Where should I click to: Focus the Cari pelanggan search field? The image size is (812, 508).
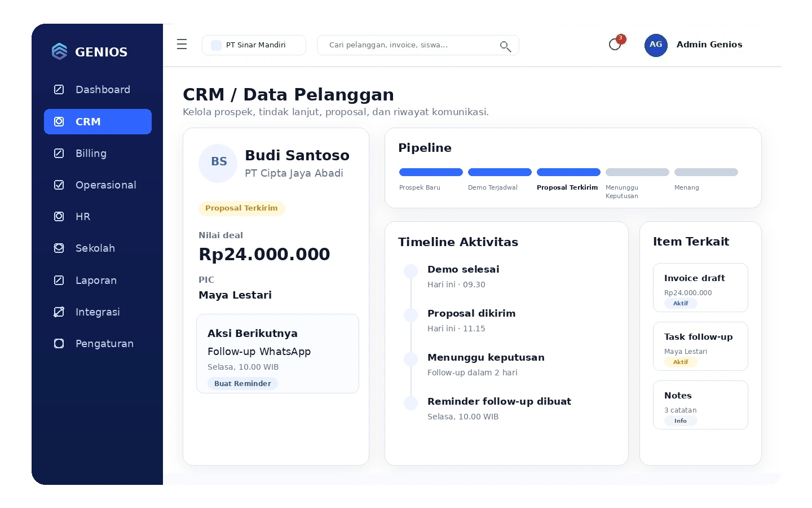pos(418,45)
